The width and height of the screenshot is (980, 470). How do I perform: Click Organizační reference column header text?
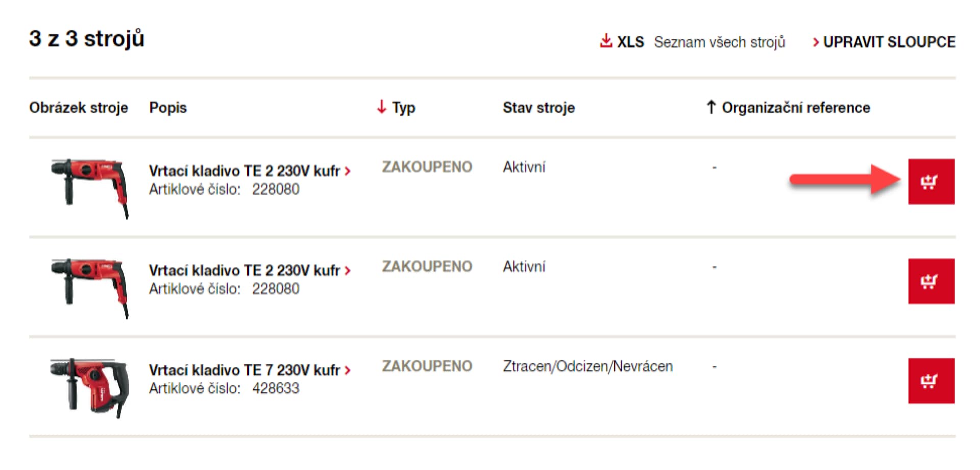pos(796,107)
